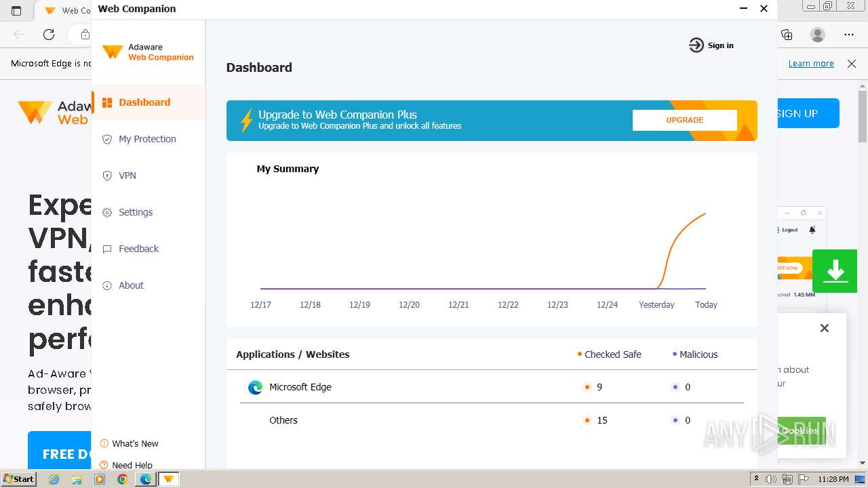Dismiss the Edge notification bar
868x488 pixels.
[x=852, y=64]
